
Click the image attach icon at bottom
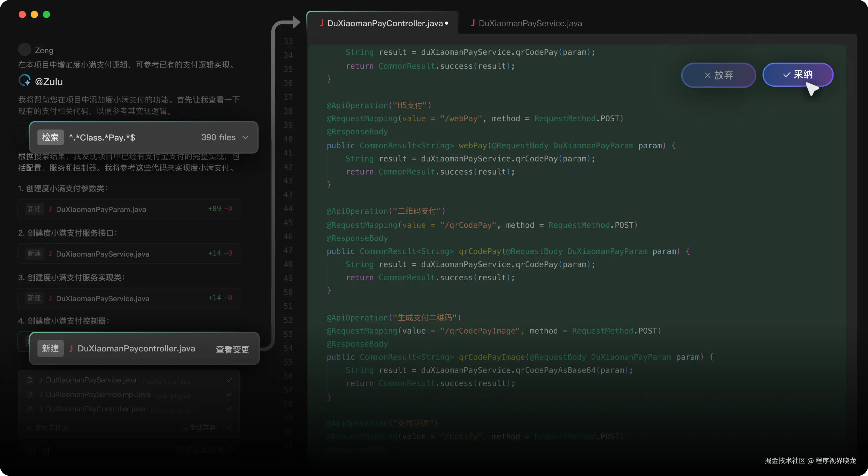(x=46, y=451)
